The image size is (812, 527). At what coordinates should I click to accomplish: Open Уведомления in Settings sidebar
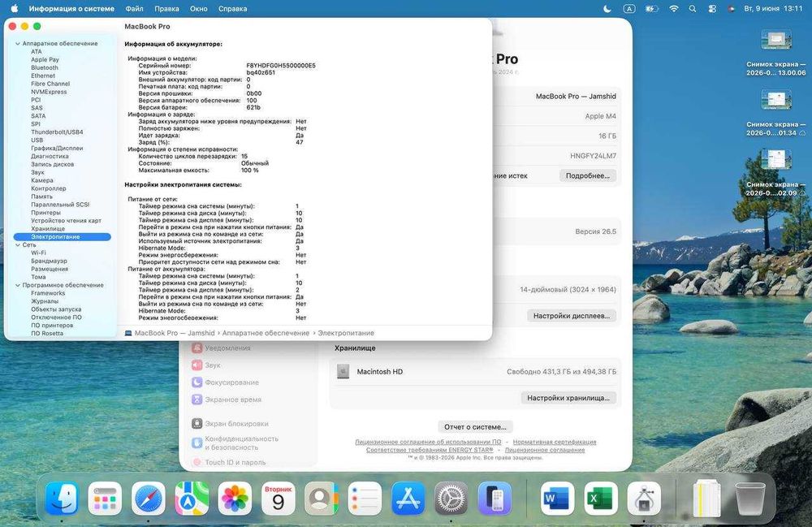pos(221,348)
